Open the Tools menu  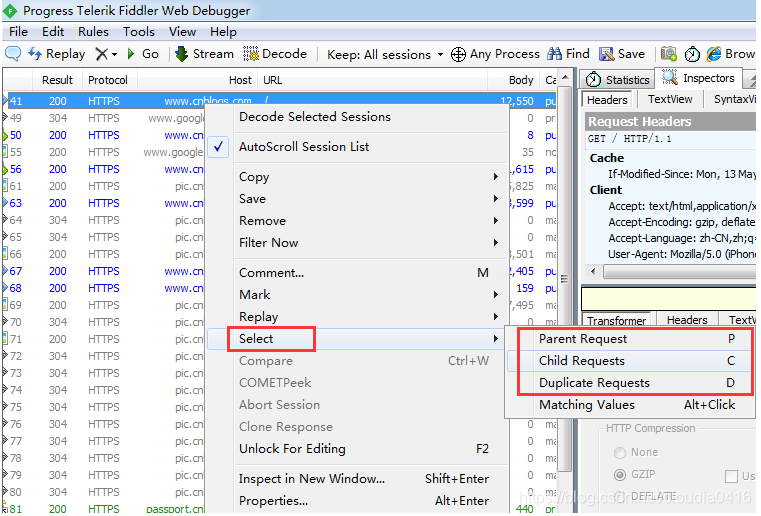click(139, 32)
